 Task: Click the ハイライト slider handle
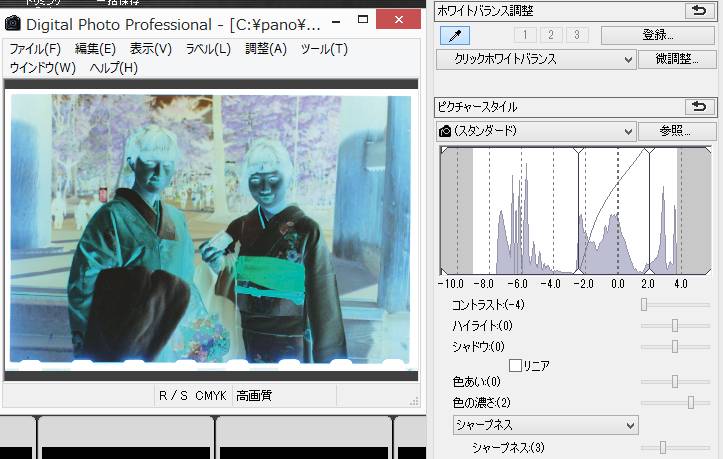tap(675, 326)
